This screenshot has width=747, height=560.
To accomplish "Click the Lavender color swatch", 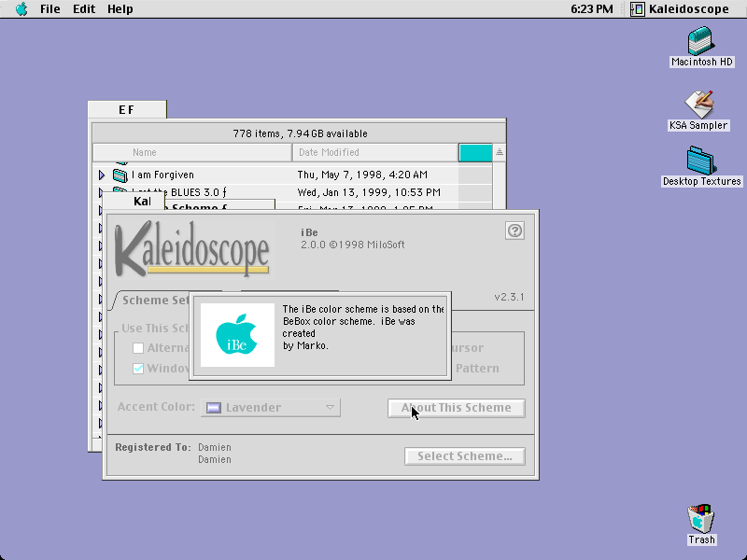I will (214, 408).
